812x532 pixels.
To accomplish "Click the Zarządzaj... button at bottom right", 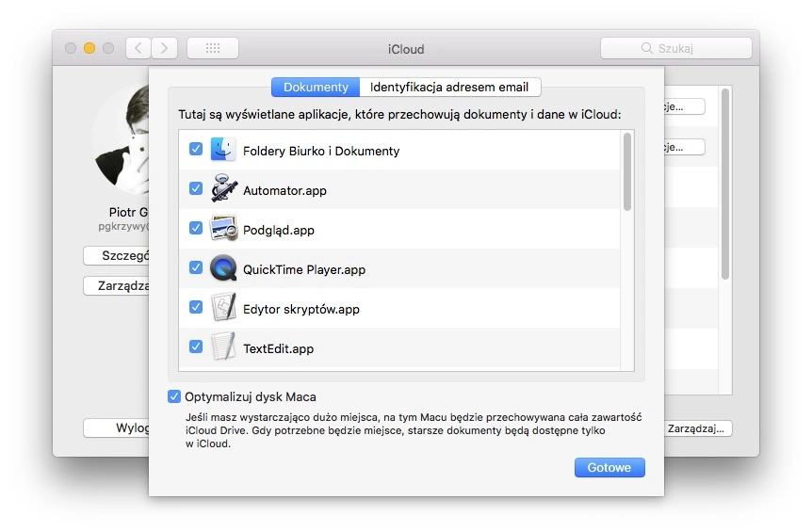I will coord(698,428).
